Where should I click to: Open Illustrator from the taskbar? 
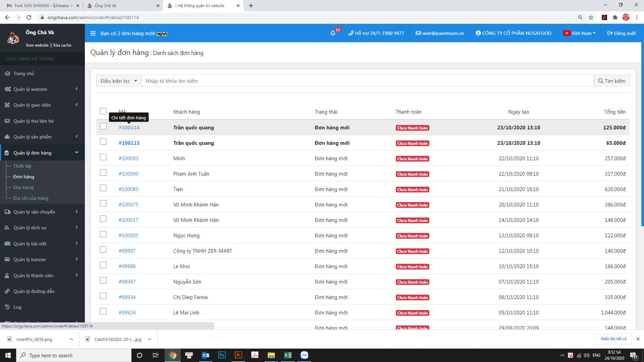pos(238,355)
